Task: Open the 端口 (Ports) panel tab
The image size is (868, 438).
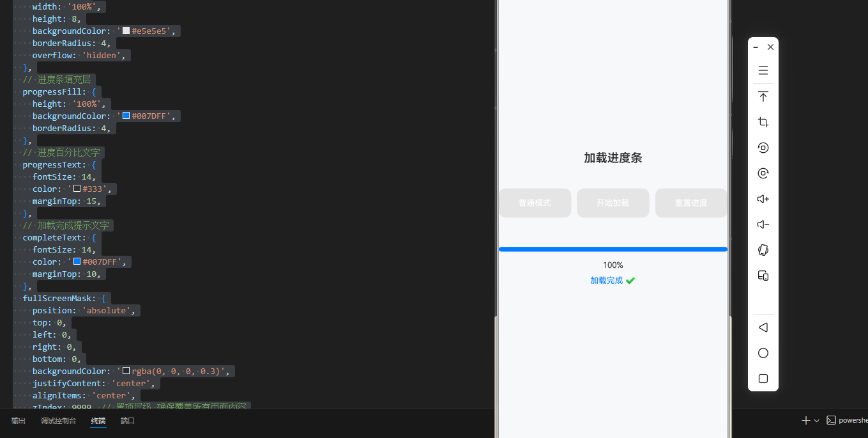Action: tap(127, 421)
